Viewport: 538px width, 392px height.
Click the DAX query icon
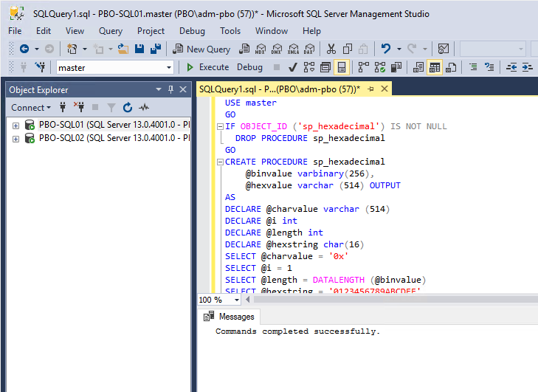(x=309, y=49)
